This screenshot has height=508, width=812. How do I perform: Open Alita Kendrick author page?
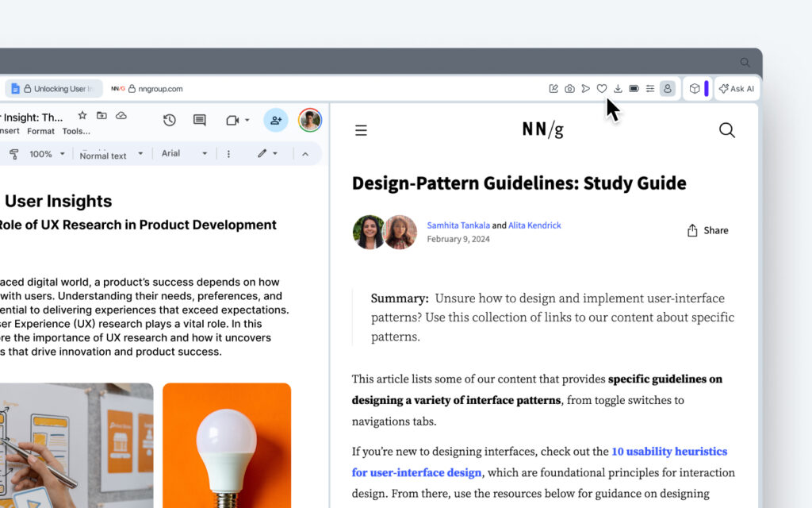point(534,225)
